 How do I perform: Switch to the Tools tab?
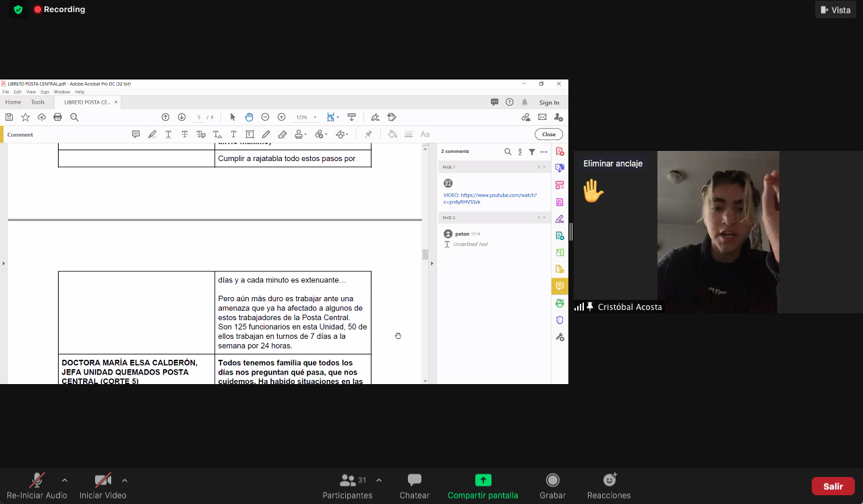pos(38,102)
